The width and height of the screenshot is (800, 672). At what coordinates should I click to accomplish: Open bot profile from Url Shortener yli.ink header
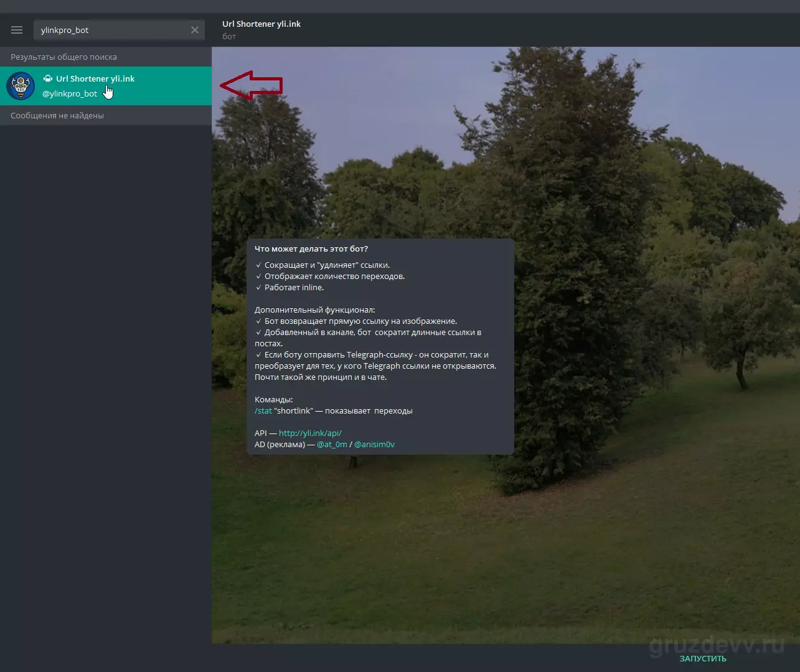(x=261, y=24)
